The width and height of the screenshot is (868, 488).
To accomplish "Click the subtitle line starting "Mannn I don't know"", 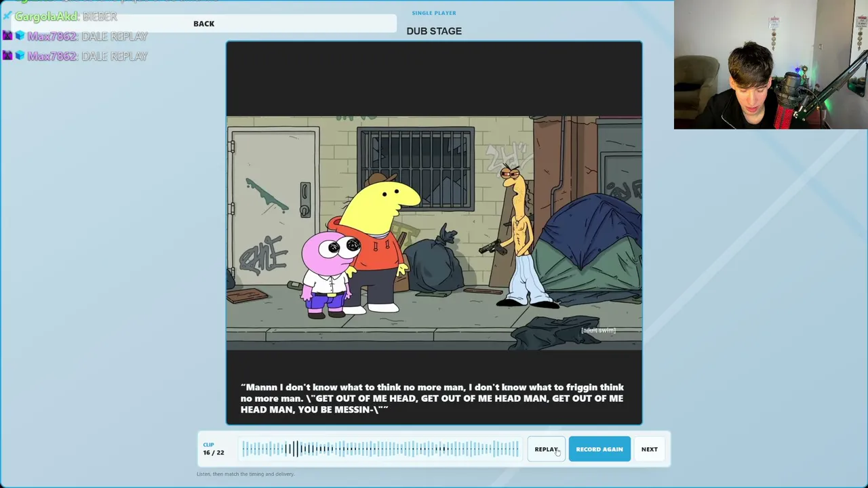I will (x=432, y=399).
